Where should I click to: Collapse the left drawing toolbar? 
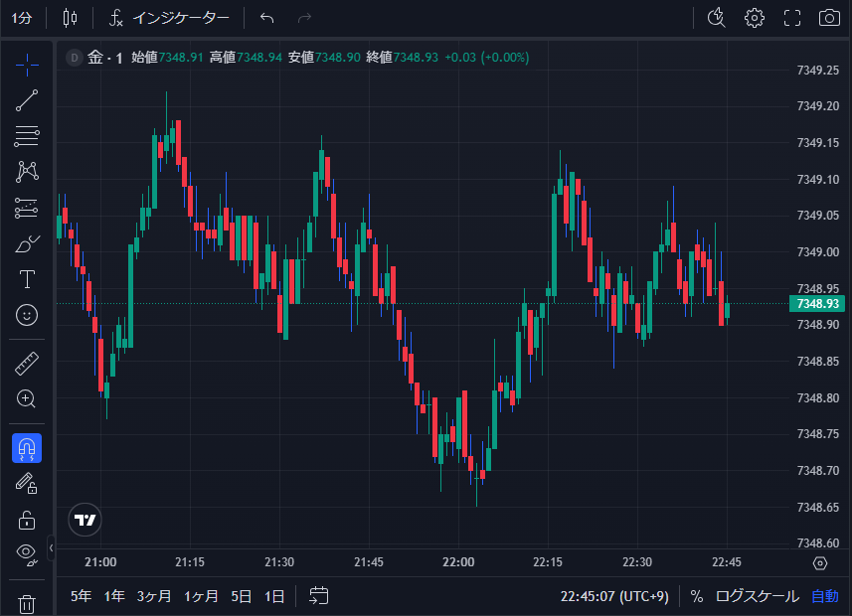pyautogui.click(x=51, y=548)
